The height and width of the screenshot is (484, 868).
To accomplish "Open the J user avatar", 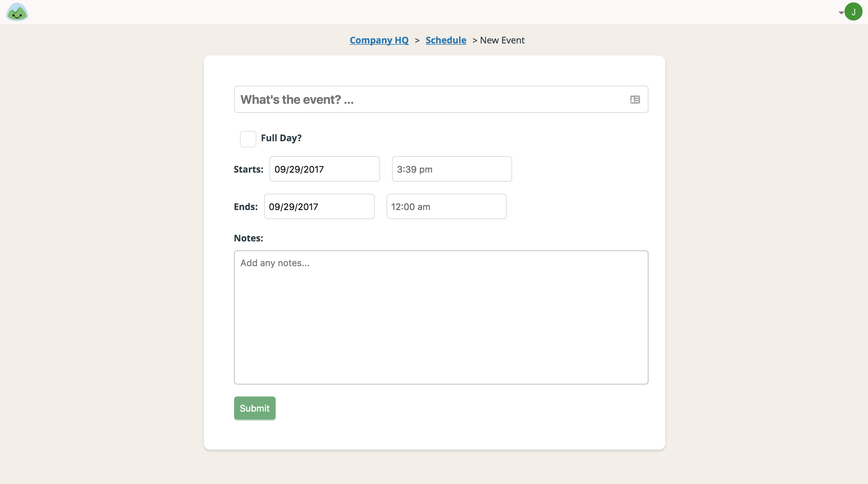I will tap(853, 12).
